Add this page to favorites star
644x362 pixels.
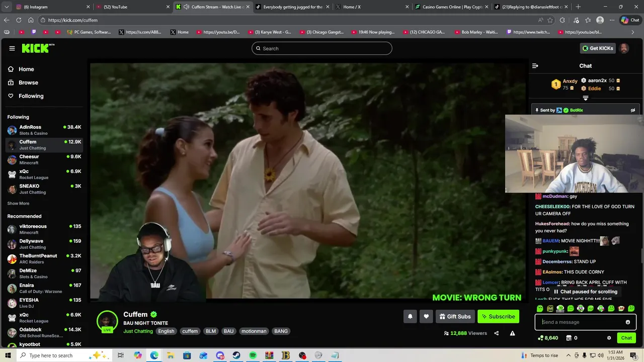click(x=550, y=20)
